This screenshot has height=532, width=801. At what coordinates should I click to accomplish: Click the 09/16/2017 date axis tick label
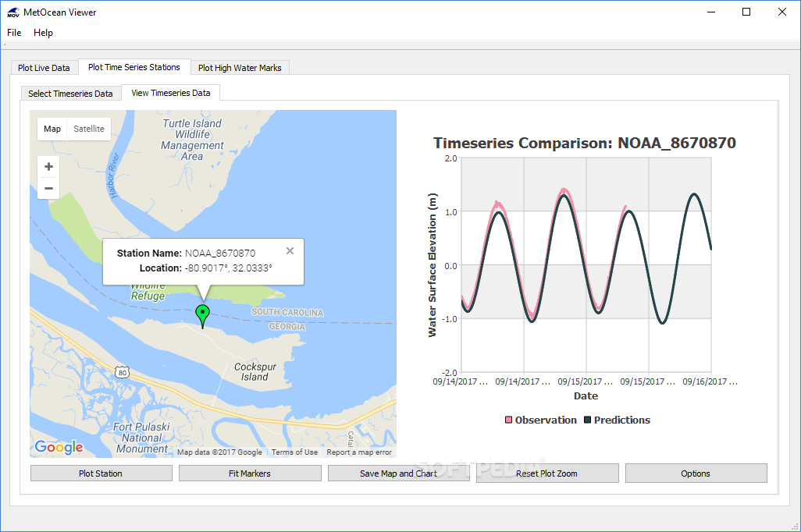point(710,381)
